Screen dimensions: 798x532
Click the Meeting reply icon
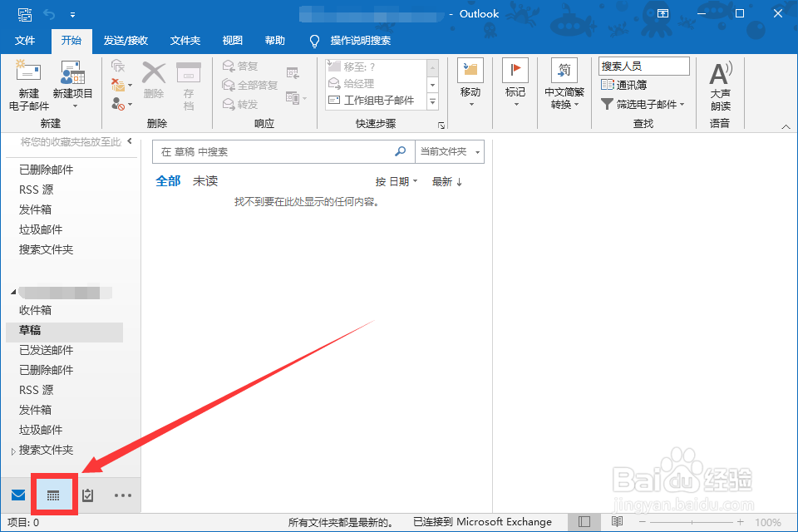tap(293, 73)
